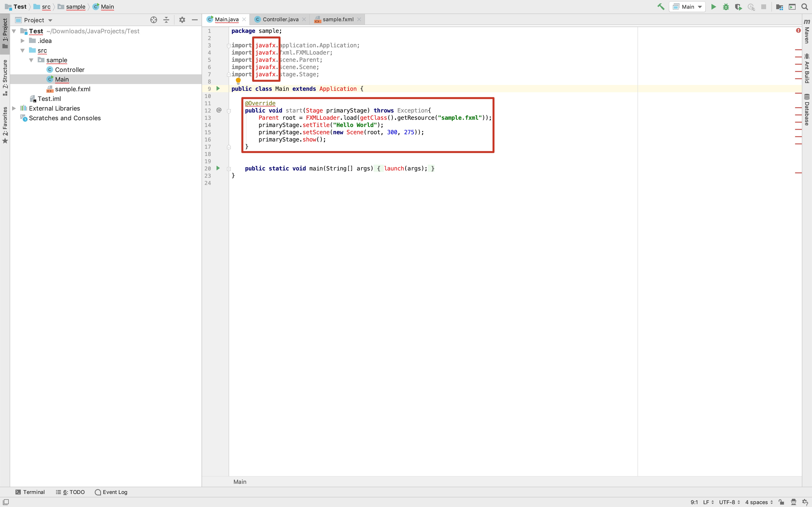
Task: Show the Database tool window
Action: pos(807,108)
